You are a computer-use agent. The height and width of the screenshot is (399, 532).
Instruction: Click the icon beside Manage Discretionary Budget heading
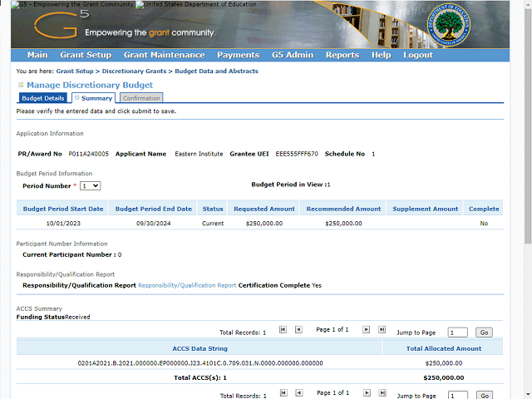(21, 85)
